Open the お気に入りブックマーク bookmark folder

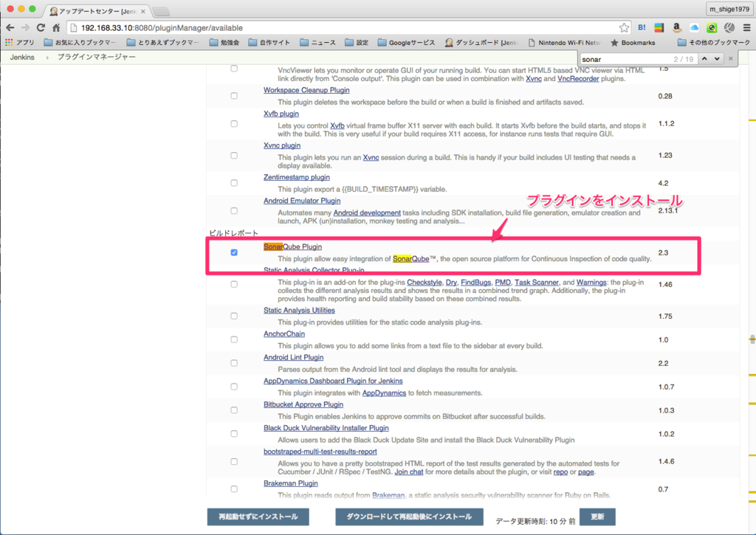pyautogui.click(x=79, y=42)
